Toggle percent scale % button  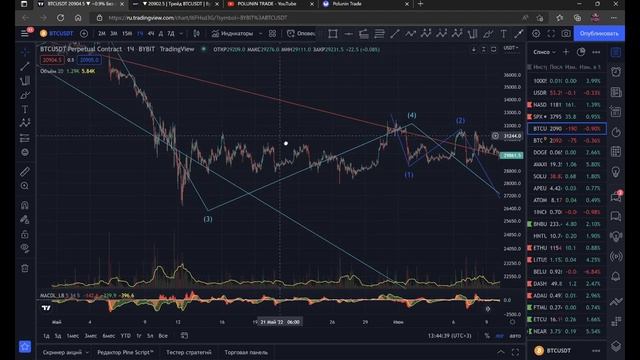[487, 336]
